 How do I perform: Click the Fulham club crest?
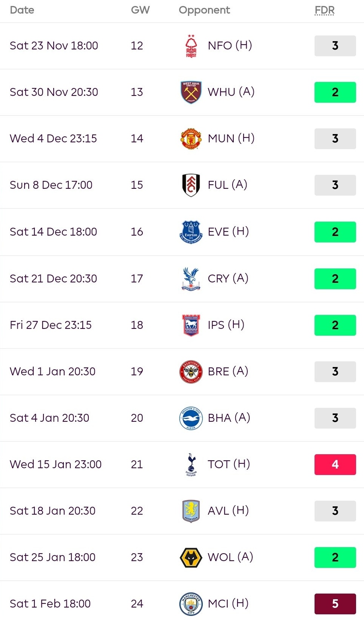click(x=191, y=185)
